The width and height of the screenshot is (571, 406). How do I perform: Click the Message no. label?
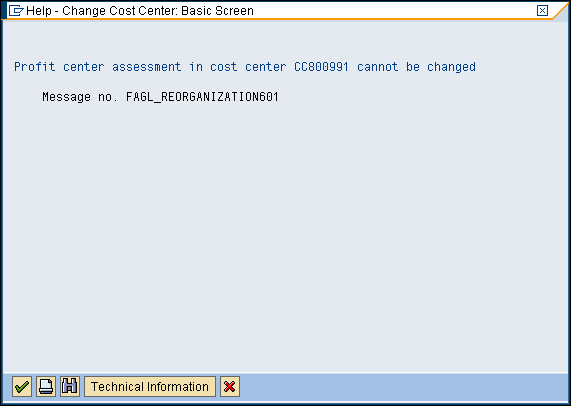coord(80,97)
